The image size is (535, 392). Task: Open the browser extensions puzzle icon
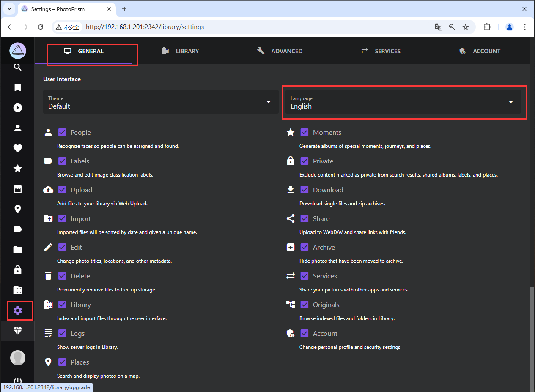coord(487,27)
